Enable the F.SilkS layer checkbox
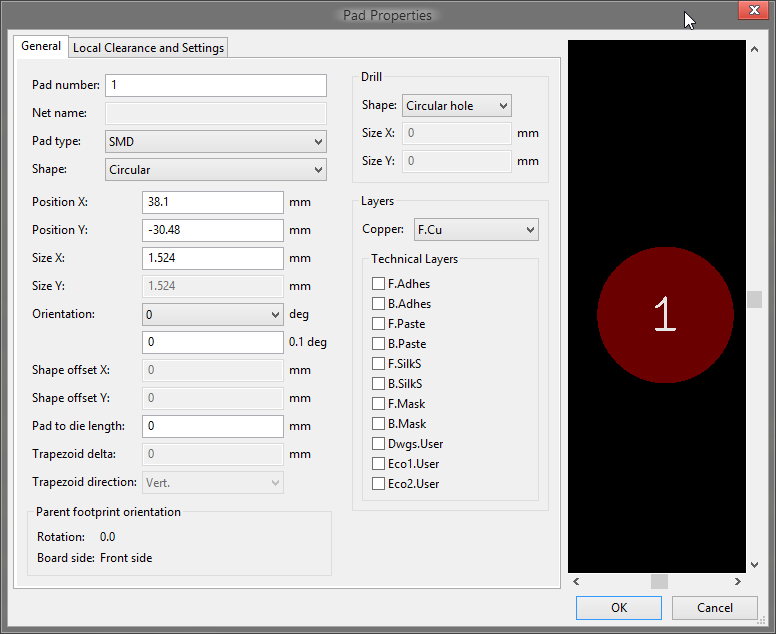This screenshot has height=634, width=776. pos(378,364)
